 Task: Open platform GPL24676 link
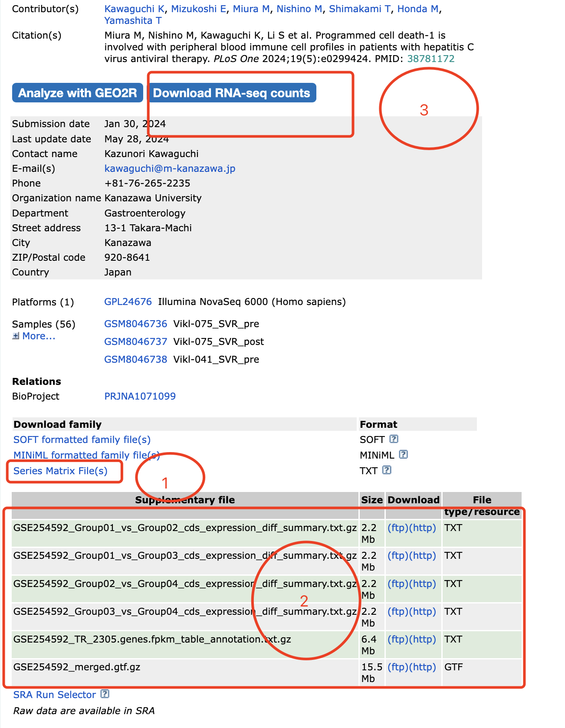pos(128,302)
